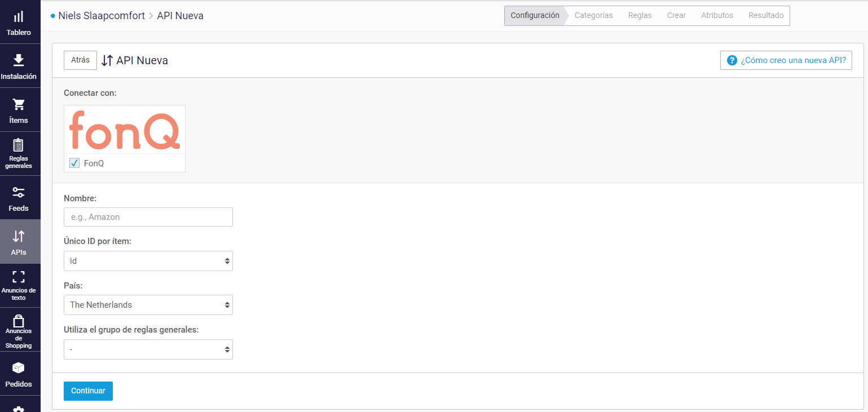Click the Nombre: field label
868x412 pixels.
80,198
